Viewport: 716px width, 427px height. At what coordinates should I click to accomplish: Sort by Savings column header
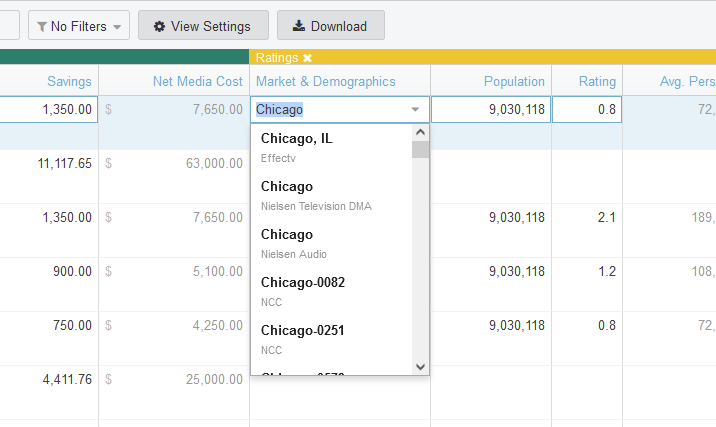(x=69, y=81)
